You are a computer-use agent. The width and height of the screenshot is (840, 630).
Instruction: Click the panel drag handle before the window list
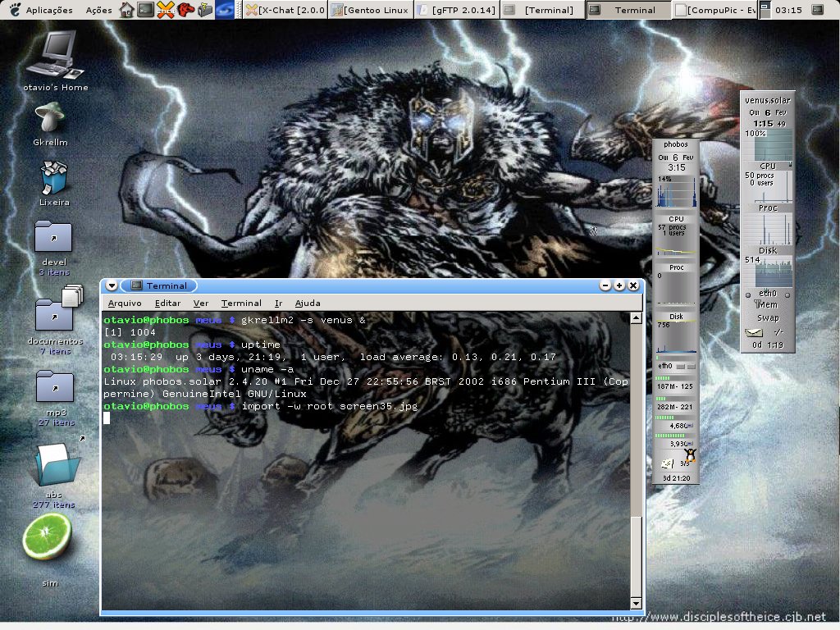click(x=240, y=10)
